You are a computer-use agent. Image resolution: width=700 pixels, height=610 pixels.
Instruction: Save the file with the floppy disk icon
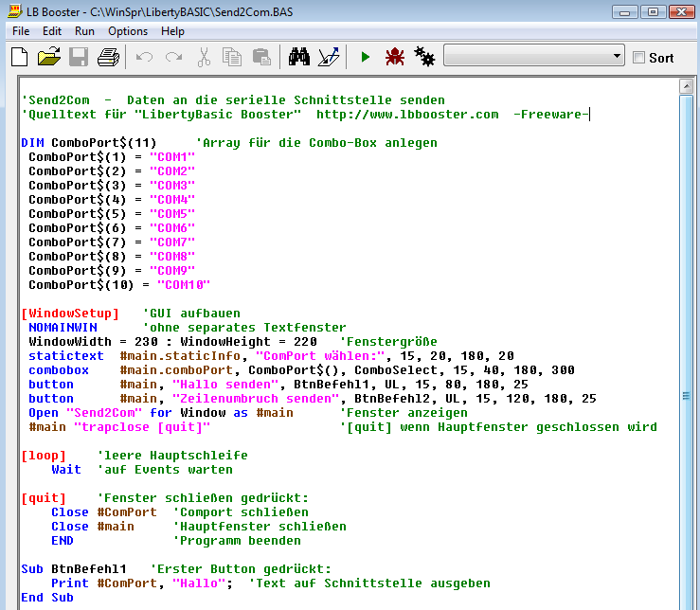[79, 57]
